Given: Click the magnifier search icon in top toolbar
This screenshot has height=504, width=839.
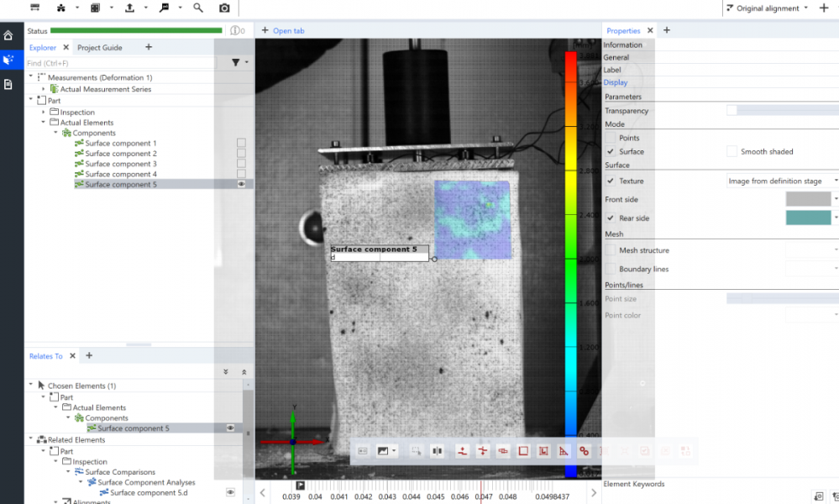Looking at the screenshot, I should point(198,8).
